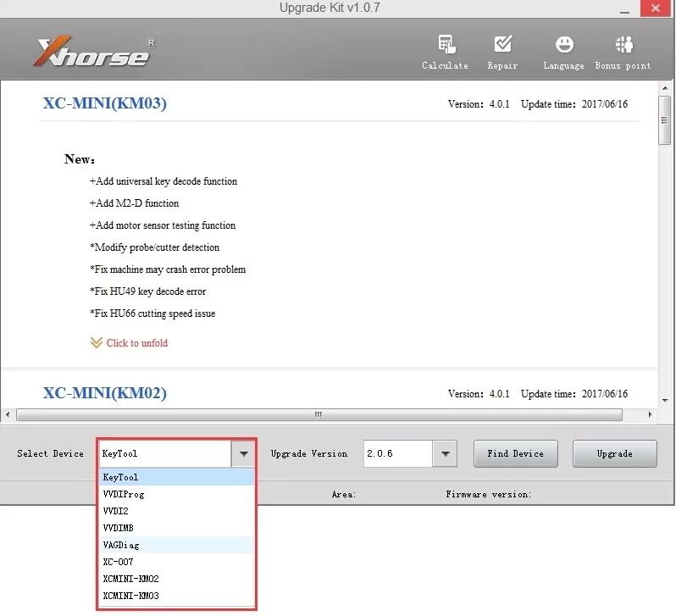Click "+Add universal key decode function" text

[x=163, y=181]
